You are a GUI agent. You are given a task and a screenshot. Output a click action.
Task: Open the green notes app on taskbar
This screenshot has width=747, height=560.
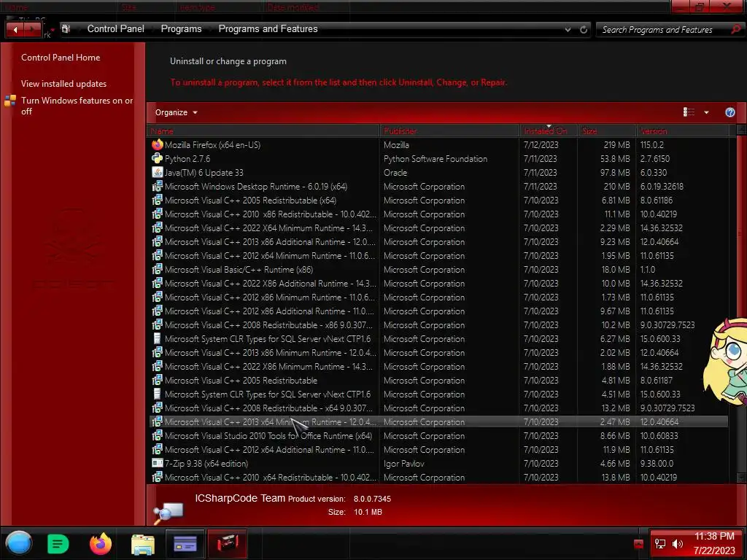pyautogui.click(x=58, y=544)
